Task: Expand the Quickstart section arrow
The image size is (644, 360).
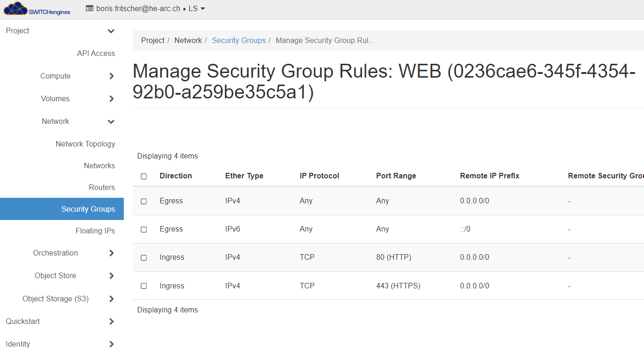Action: coord(111,322)
